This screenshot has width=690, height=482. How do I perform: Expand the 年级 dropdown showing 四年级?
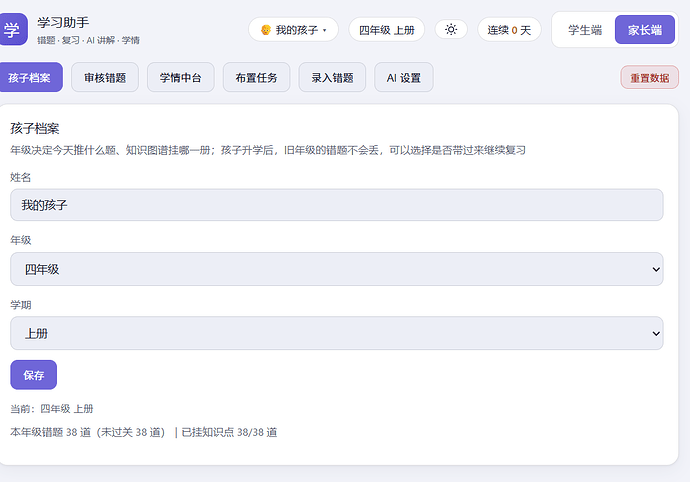(x=337, y=269)
